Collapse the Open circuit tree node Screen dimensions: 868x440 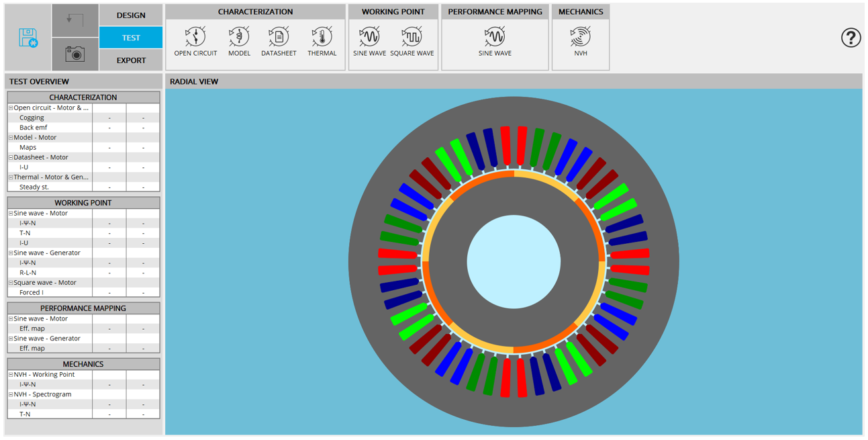[x=11, y=108]
